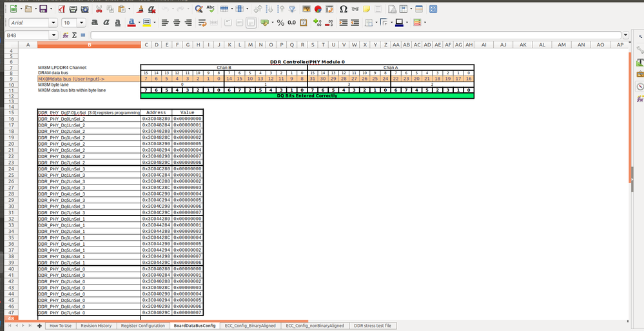Click the Omega special character icon
Viewport: 644px width, 331px height.
click(344, 8)
